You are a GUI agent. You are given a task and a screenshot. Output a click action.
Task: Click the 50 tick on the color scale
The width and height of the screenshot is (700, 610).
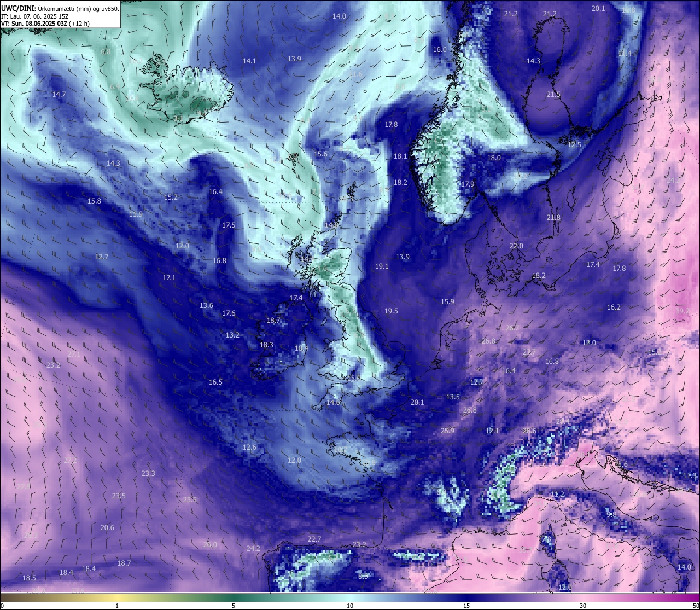(x=696, y=606)
